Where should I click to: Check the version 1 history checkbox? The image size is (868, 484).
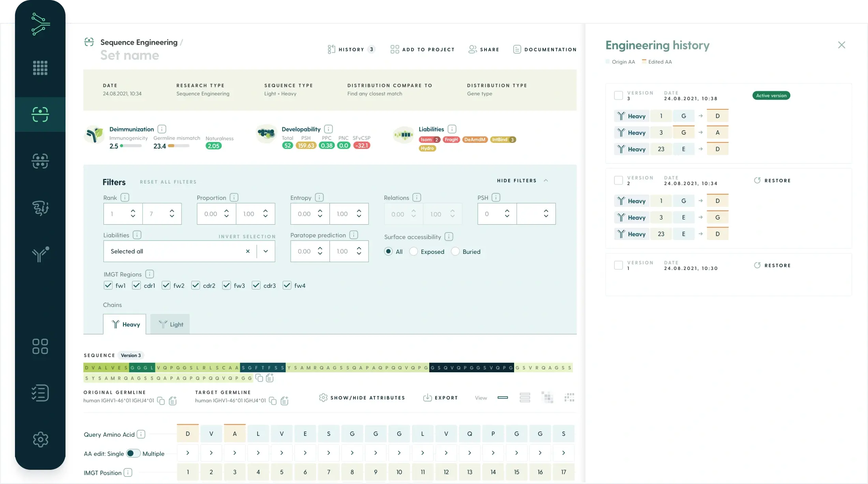619,265
